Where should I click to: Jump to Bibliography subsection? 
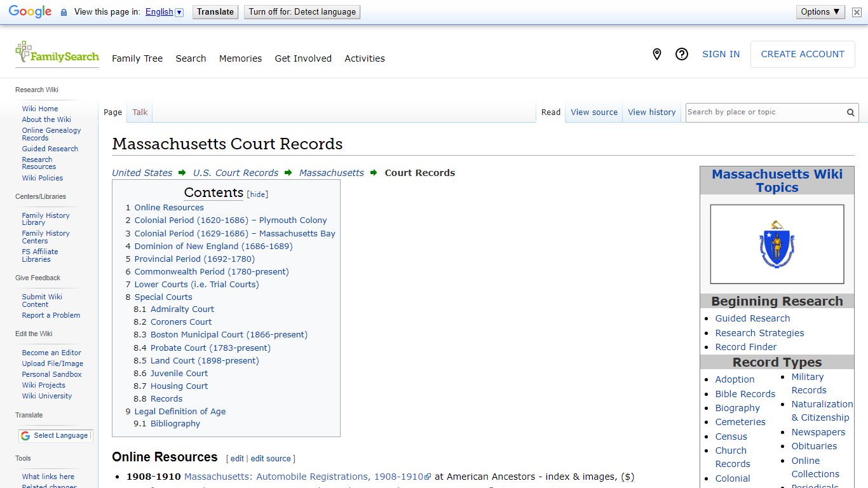[175, 424]
